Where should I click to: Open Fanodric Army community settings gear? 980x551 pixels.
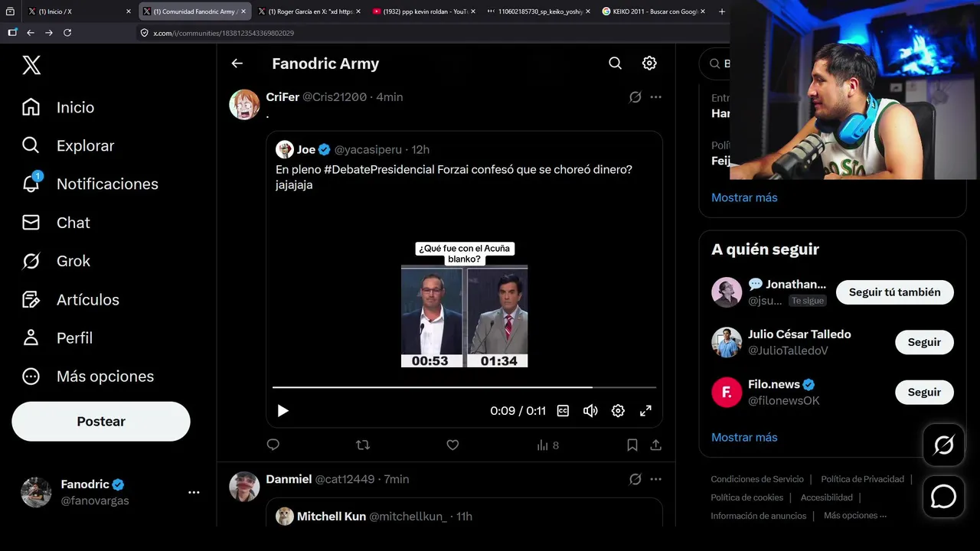tap(649, 64)
